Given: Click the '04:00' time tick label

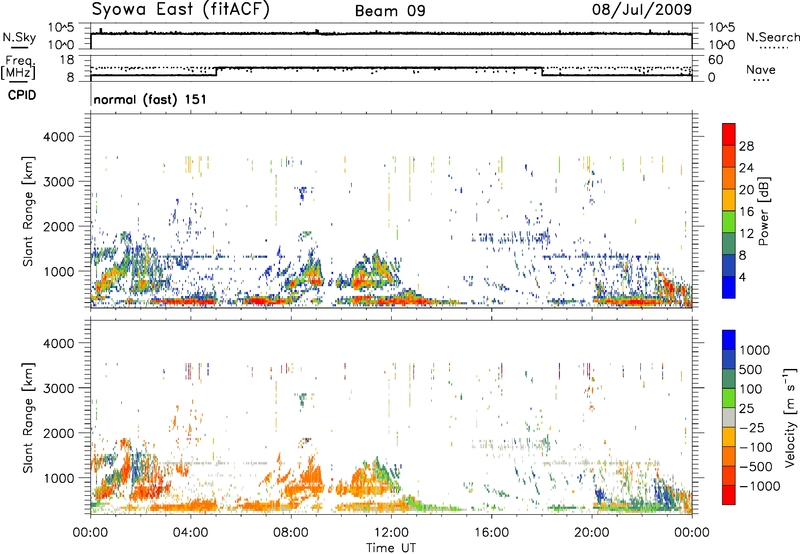Looking at the screenshot, I should [x=190, y=533].
